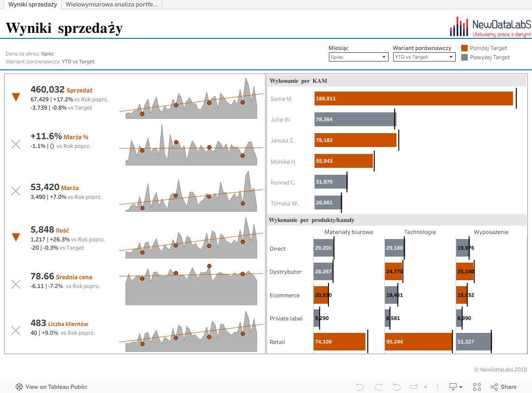
Task: Click the Technologia column header
Action: (x=420, y=232)
